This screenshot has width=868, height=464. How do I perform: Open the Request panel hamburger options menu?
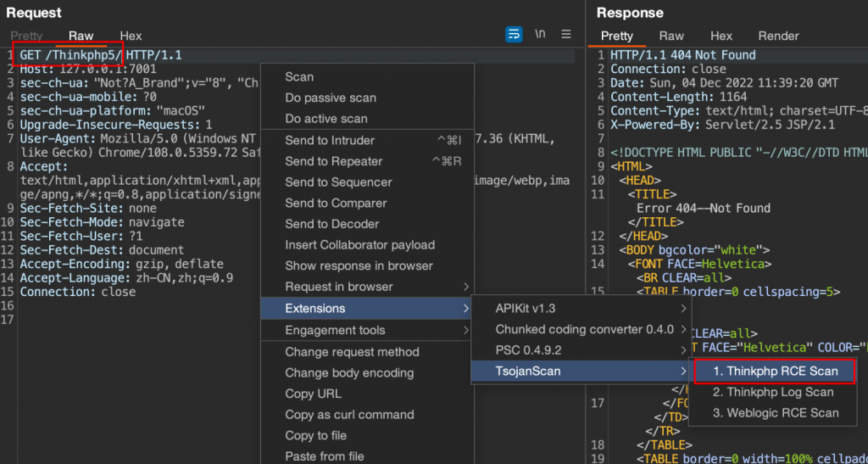tap(566, 35)
